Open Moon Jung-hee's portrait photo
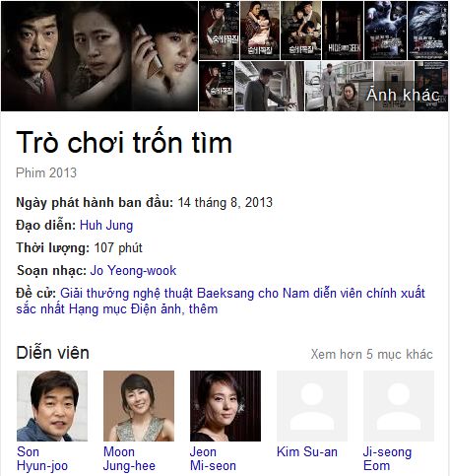The width and height of the screenshot is (450, 476). tap(139, 406)
